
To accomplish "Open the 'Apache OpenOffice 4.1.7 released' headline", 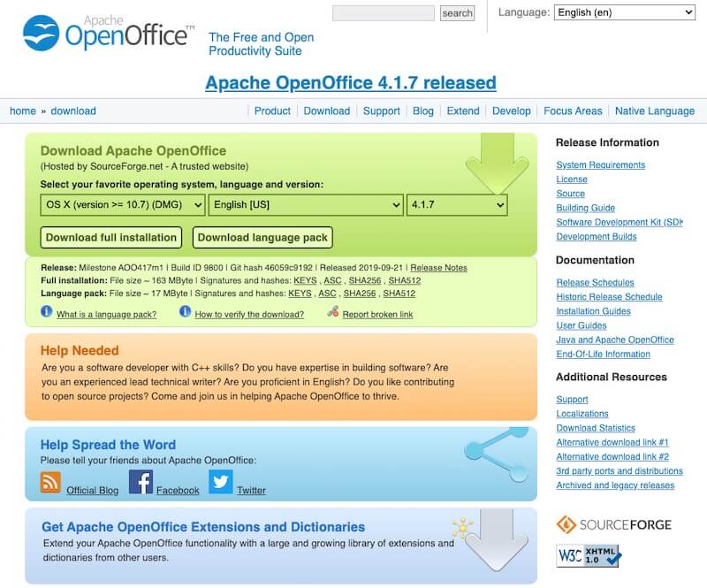I will (x=351, y=82).
